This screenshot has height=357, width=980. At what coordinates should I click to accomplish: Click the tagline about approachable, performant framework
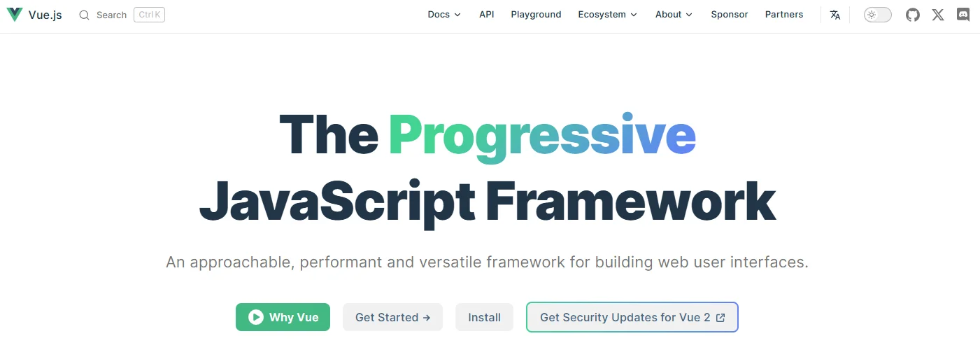pos(488,262)
